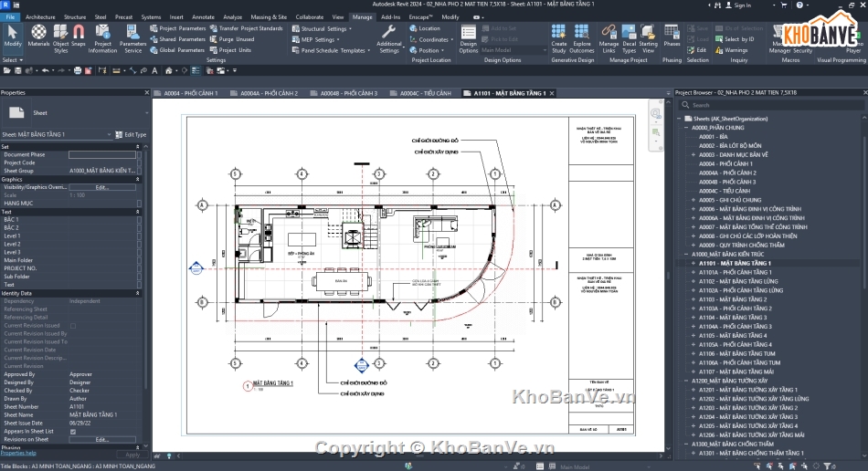Close the A1101 - MẶT BẰNG TẦNG 1 tab
Image resolution: width=868 pixels, height=471 pixels.
tap(552, 93)
